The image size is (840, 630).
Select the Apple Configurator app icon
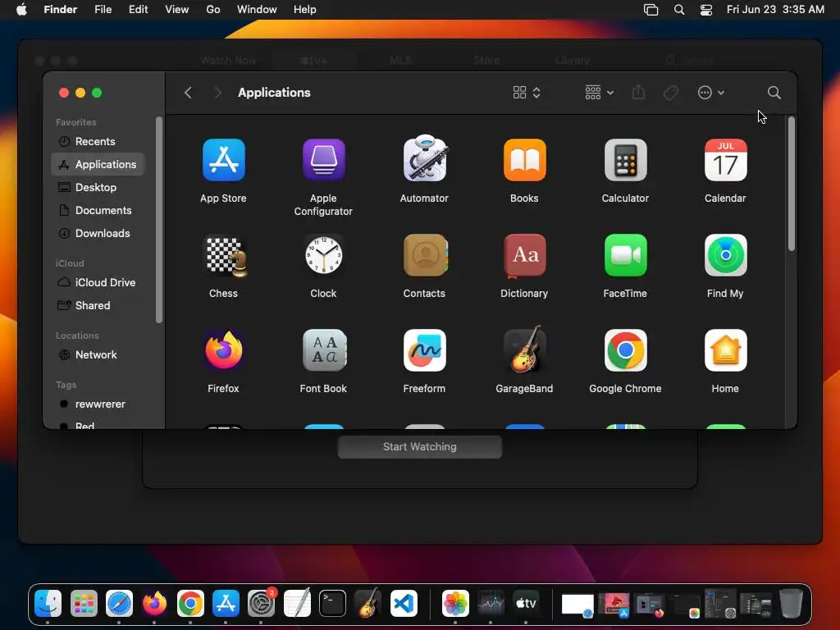323,160
